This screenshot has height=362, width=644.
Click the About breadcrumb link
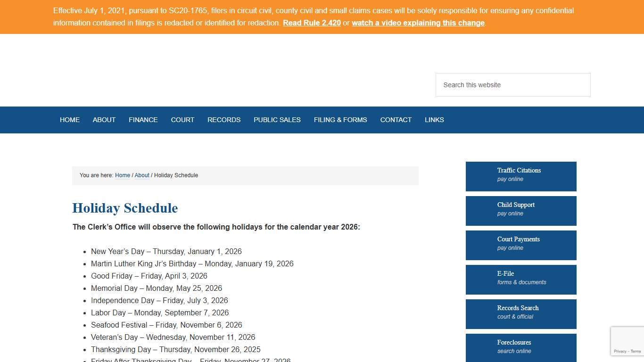142,175
